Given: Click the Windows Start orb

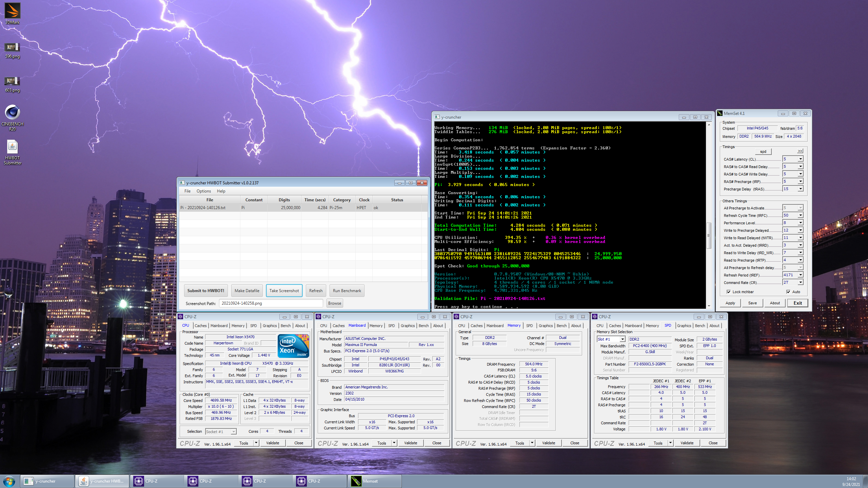Looking at the screenshot, I should (9, 481).
